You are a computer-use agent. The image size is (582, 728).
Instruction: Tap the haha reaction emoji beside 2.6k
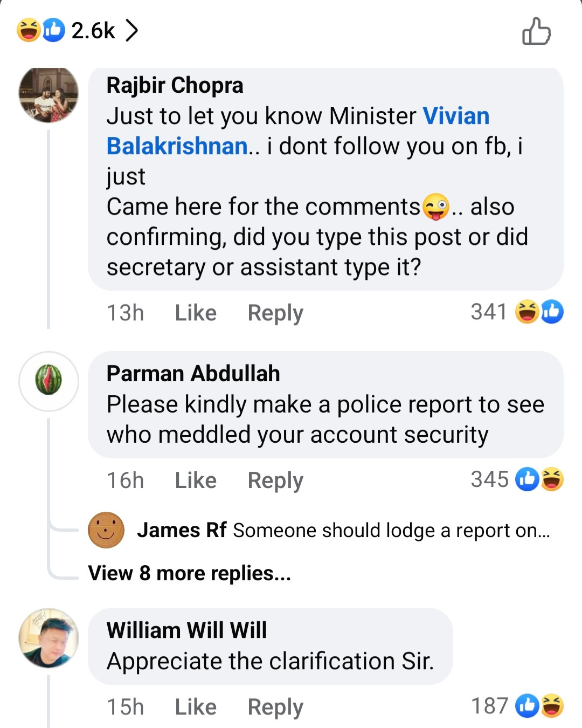(x=29, y=30)
